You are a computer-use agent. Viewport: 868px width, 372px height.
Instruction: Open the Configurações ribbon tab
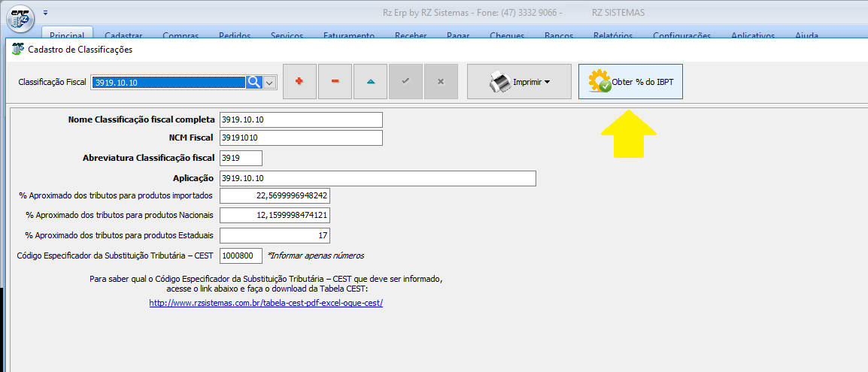(x=681, y=35)
